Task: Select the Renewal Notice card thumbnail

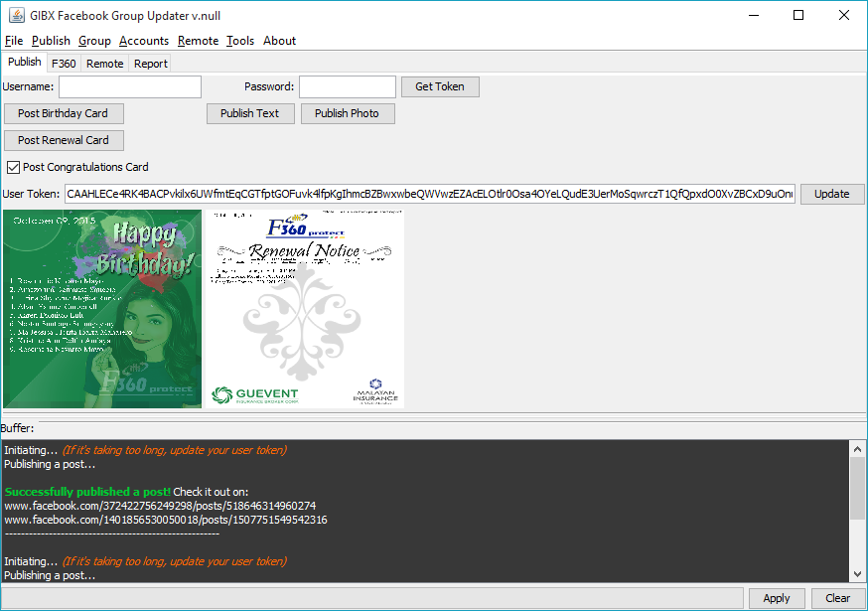Action: (304, 308)
